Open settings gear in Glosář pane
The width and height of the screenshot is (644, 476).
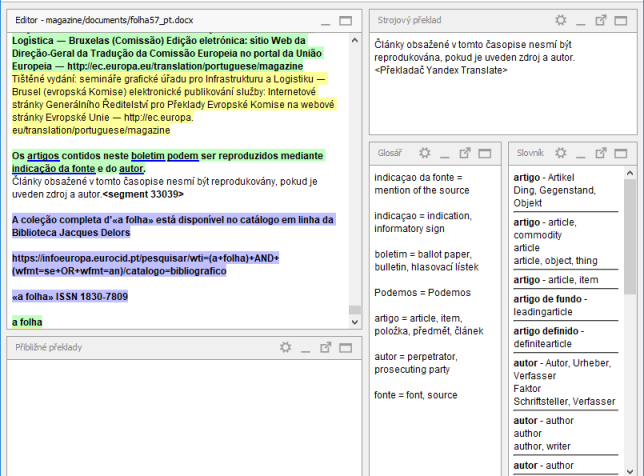click(425, 153)
